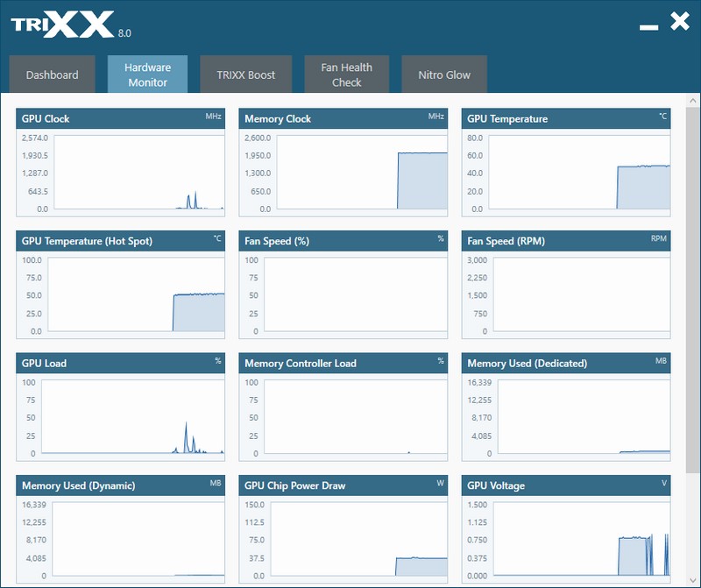Click the Memory Clock graph
Image resolution: width=701 pixels, height=588 pixels.
point(362,172)
